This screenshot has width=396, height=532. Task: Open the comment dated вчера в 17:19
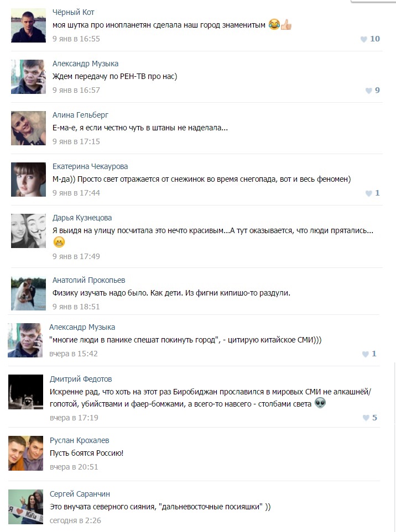(x=74, y=418)
